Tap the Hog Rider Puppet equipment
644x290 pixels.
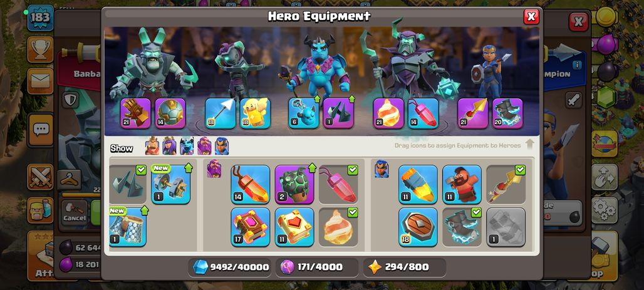[x=462, y=184]
